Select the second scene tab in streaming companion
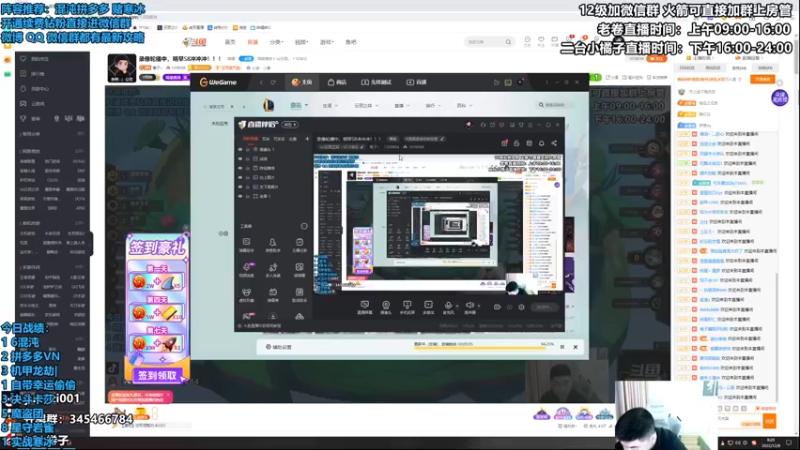 pos(265,139)
